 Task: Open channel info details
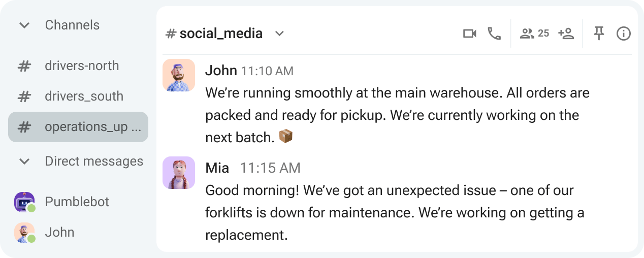coord(623,34)
